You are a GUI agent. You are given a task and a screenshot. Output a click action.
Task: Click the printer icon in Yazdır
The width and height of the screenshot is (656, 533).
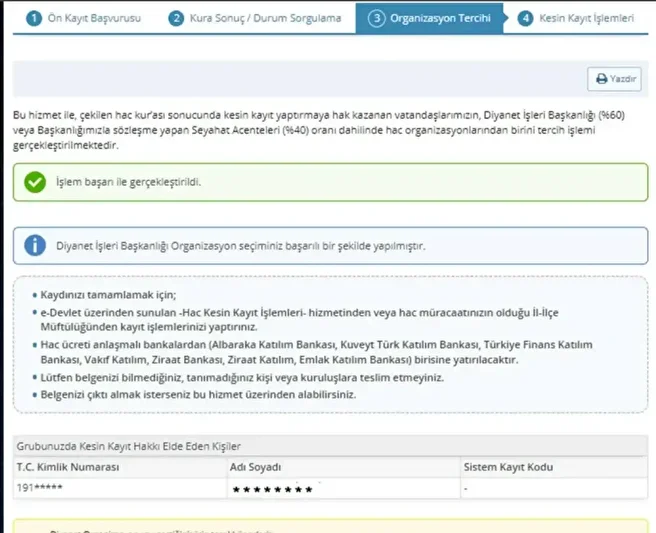point(601,78)
